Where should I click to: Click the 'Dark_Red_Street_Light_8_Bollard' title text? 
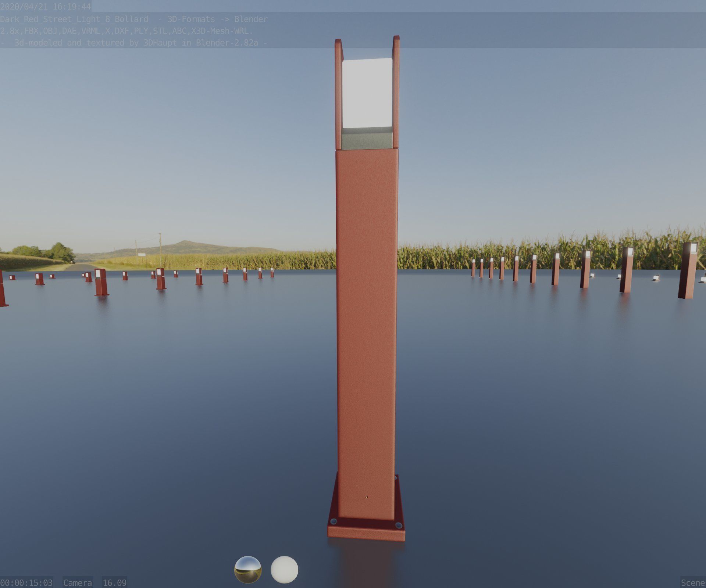[x=74, y=19]
